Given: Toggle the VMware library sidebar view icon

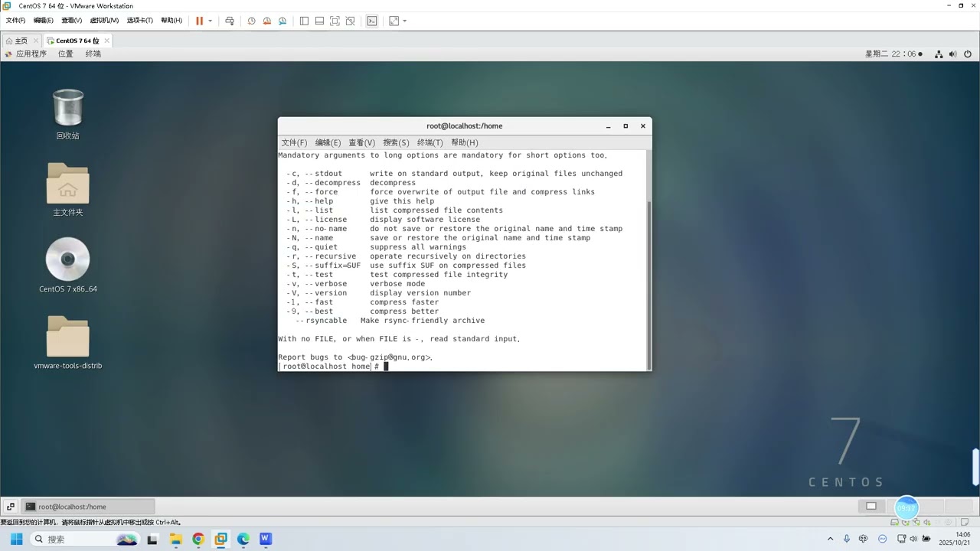Looking at the screenshot, I should (x=304, y=21).
